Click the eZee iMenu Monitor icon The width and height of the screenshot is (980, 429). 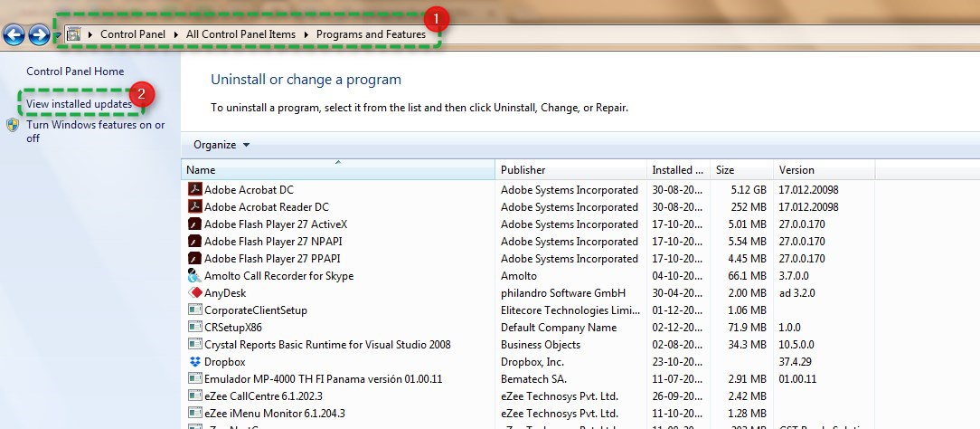point(195,413)
